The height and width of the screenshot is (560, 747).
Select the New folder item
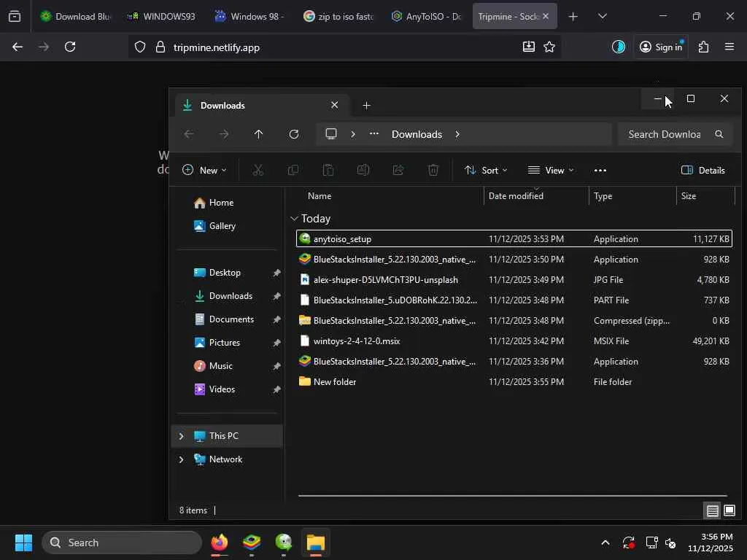point(514,382)
